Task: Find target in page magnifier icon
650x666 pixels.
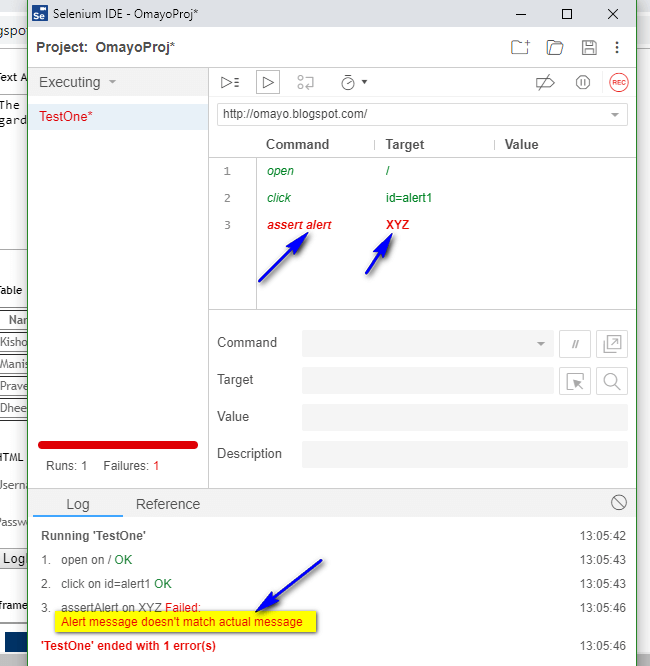Action: pos(612,381)
